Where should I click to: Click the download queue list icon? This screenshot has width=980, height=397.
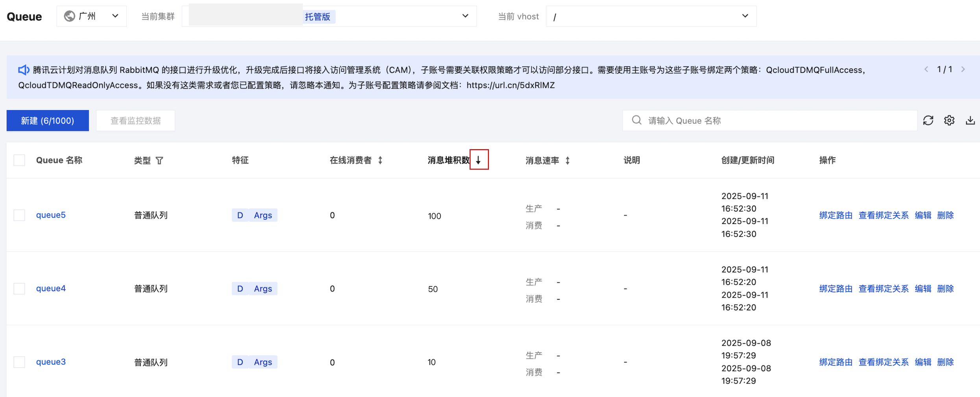pos(970,121)
